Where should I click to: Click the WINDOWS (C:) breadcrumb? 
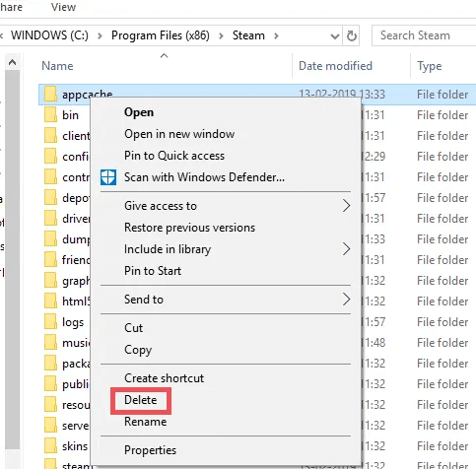[x=49, y=35]
